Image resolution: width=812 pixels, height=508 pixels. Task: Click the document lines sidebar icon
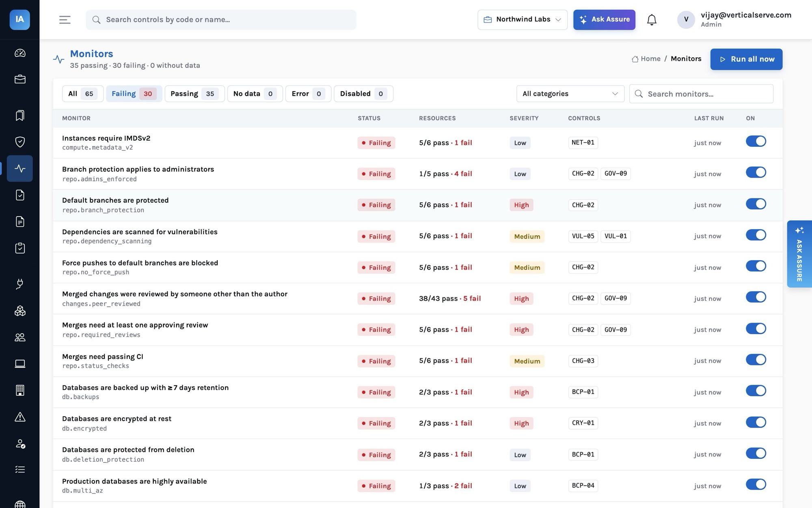20,221
